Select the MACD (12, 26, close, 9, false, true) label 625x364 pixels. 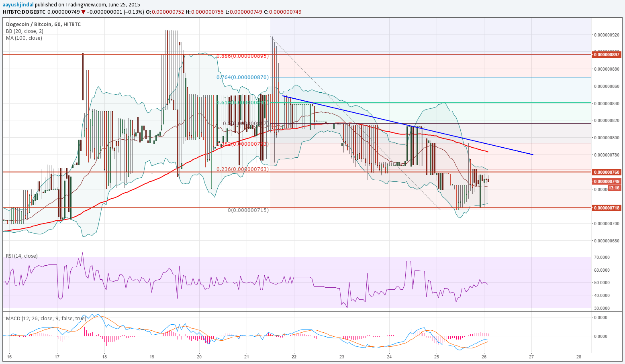point(46,319)
